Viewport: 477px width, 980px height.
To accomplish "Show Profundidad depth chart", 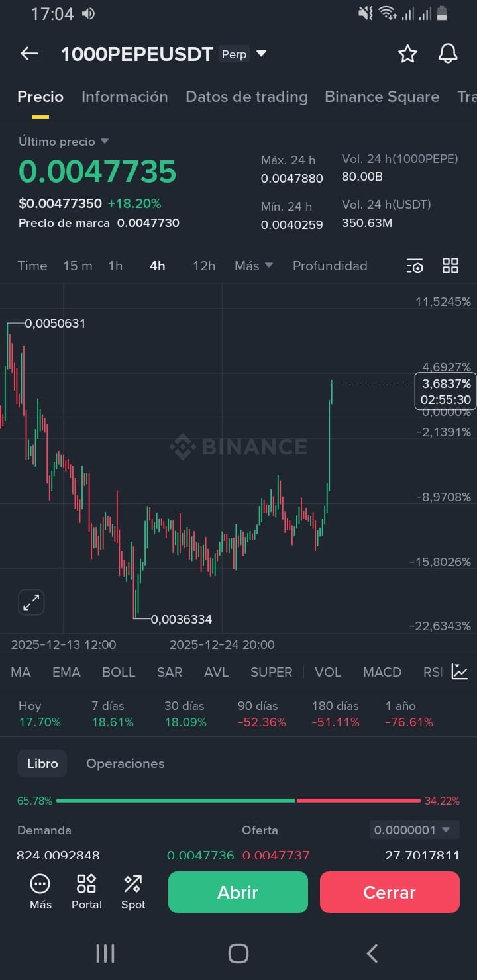I will click(330, 266).
